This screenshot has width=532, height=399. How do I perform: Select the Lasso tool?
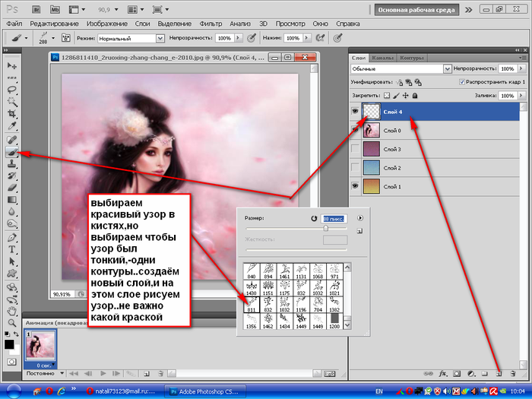click(x=12, y=89)
